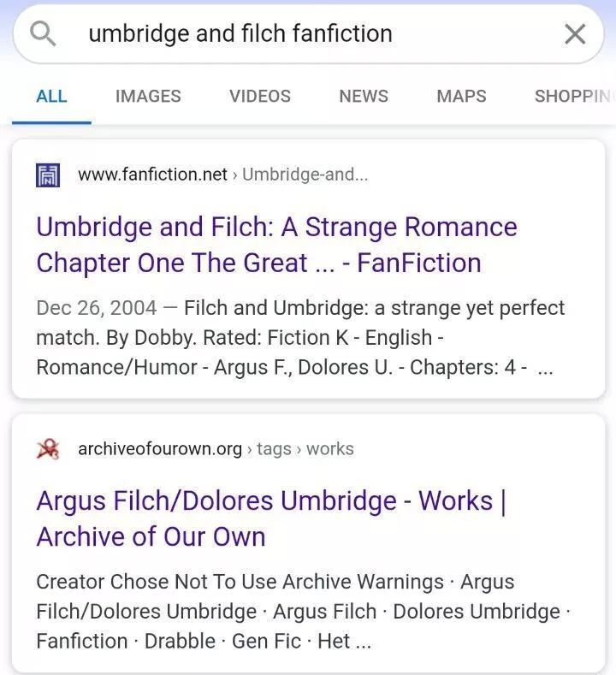
Task: Click the fanfiction.net site favicon
Action: click(48, 175)
